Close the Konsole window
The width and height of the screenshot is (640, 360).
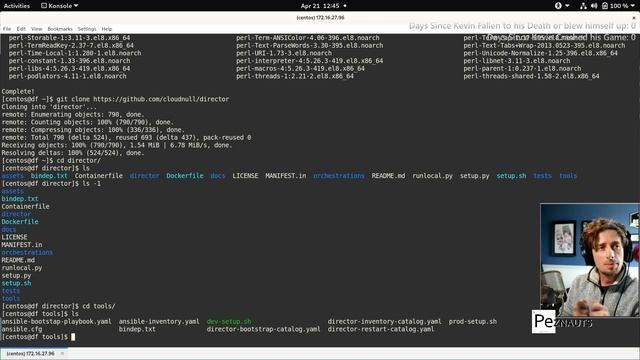coord(634,18)
